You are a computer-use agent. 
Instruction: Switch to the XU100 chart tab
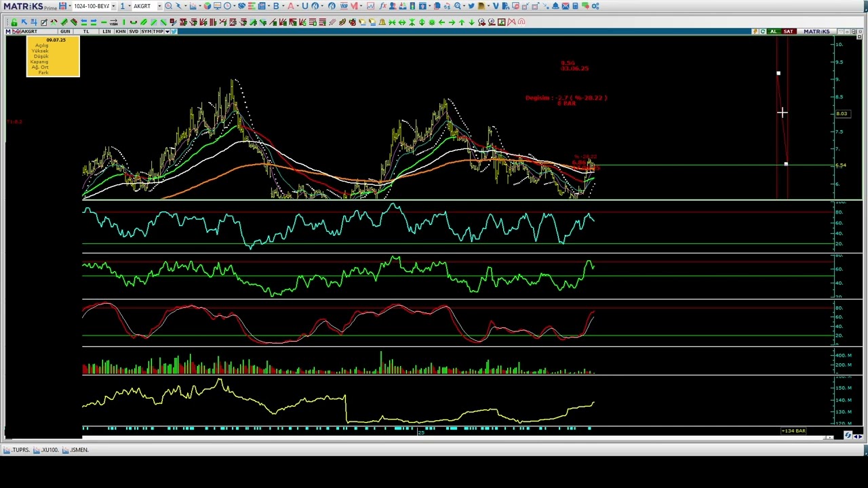point(46,450)
